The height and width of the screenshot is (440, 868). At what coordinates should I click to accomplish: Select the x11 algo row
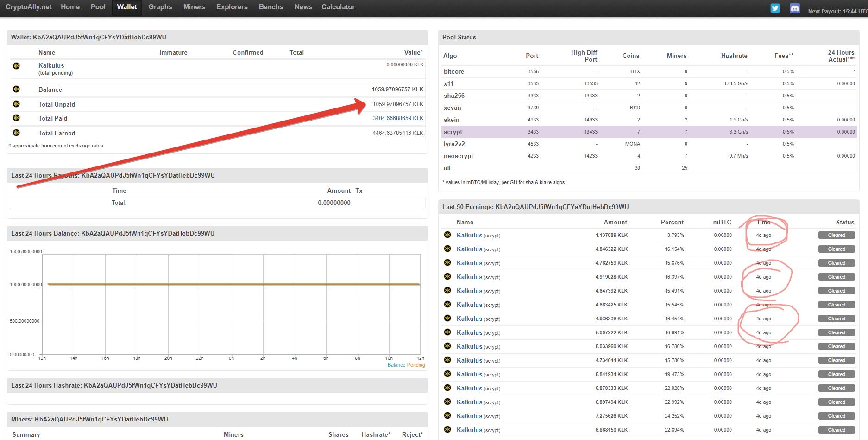click(x=649, y=83)
